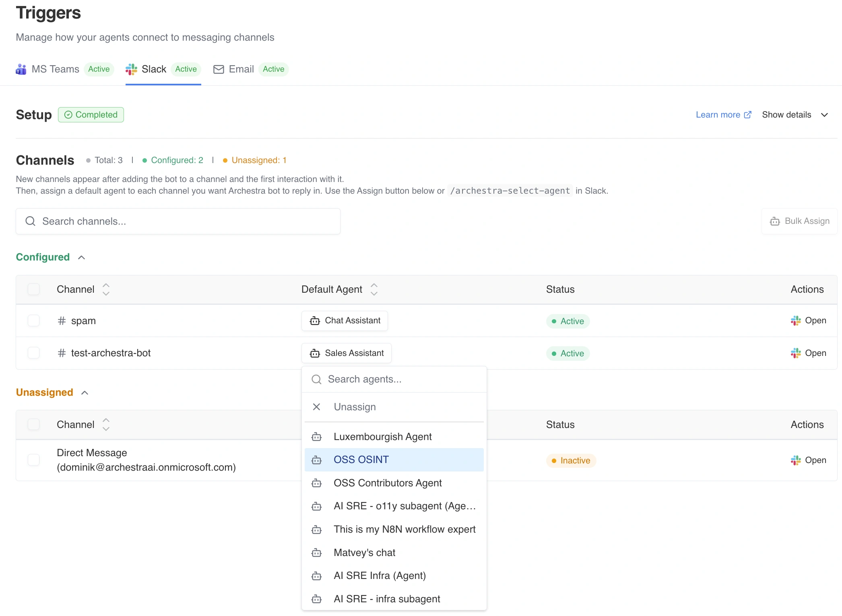This screenshot has height=616, width=842.
Task: Select OSS Contributors Agent
Action: [394, 483]
